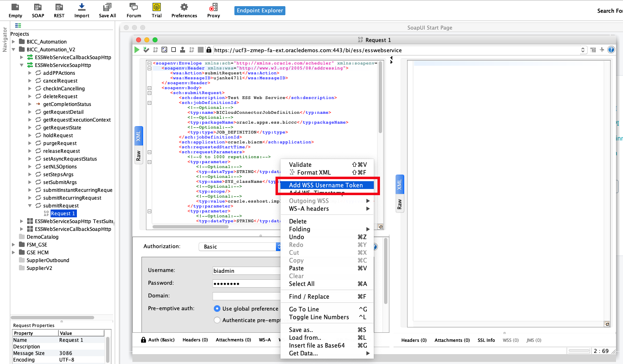The image size is (623, 364).
Task: Submit the request using the green run arrow
Action: (x=137, y=49)
